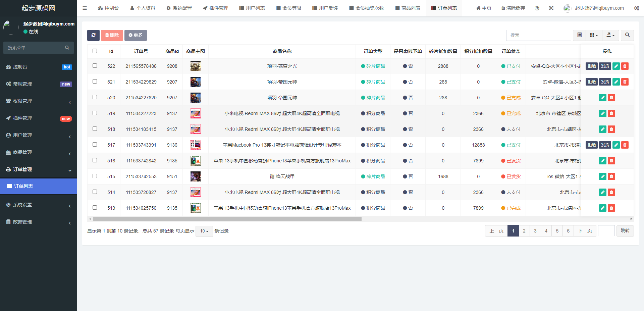Click the search magnifier button beside the search box
Viewport: 644px width, 311px height.
[627, 35]
